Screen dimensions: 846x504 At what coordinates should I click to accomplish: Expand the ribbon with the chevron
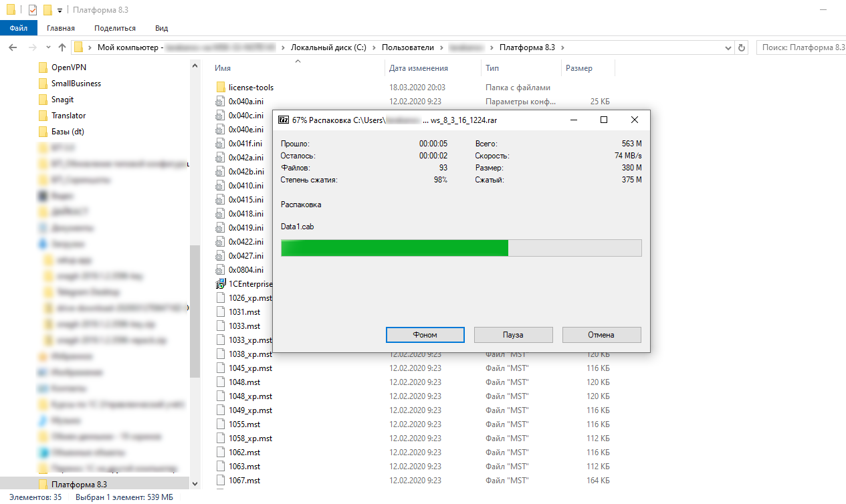click(x=827, y=28)
